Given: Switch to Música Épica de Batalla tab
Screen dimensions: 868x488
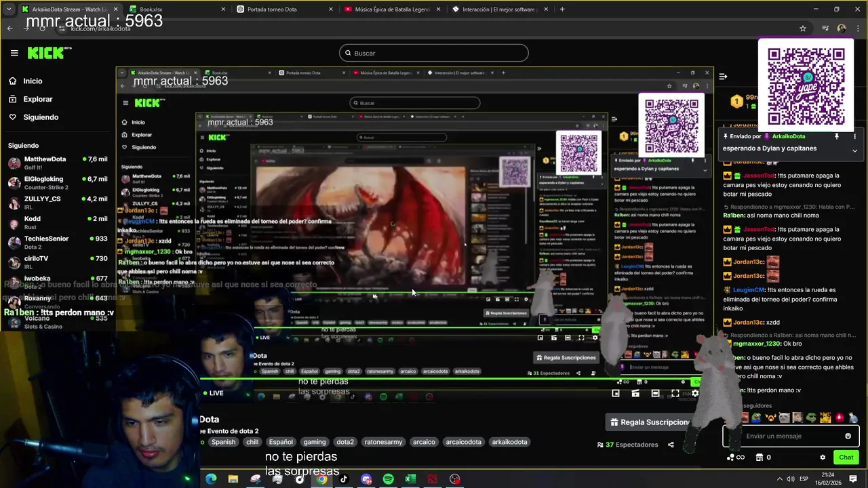Looking at the screenshot, I should click(393, 9).
